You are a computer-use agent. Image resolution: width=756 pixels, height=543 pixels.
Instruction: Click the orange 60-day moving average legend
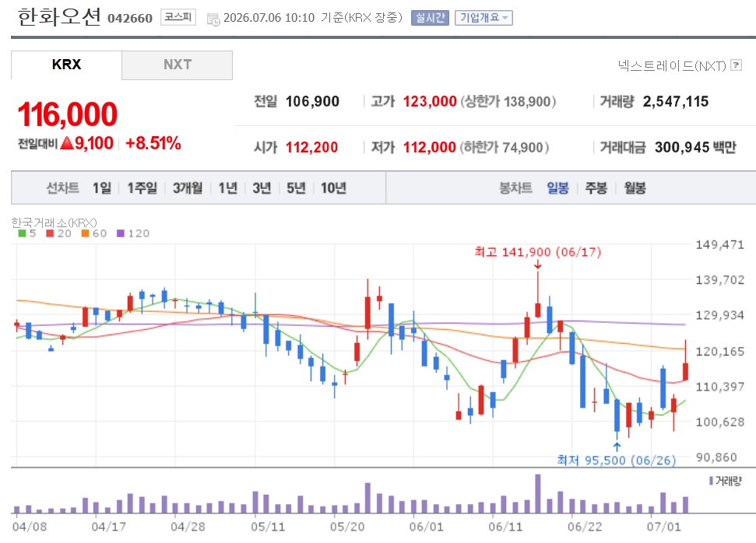click(x=94, y=233)
